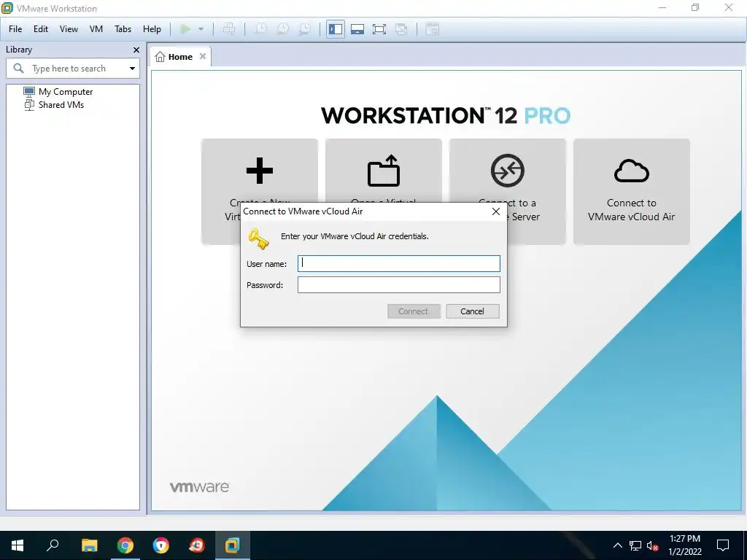
Task: Click the network status tray icon
Action: point(635,545)
